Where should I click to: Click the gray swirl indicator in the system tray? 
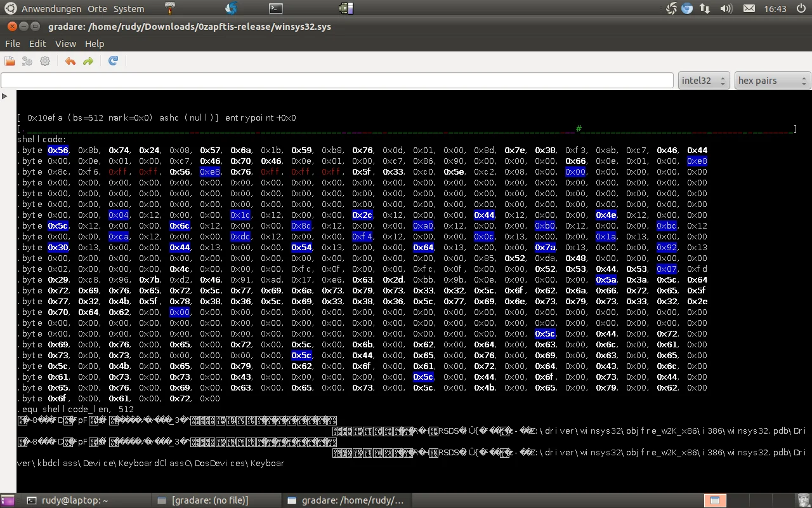click(x=672, y=9)
